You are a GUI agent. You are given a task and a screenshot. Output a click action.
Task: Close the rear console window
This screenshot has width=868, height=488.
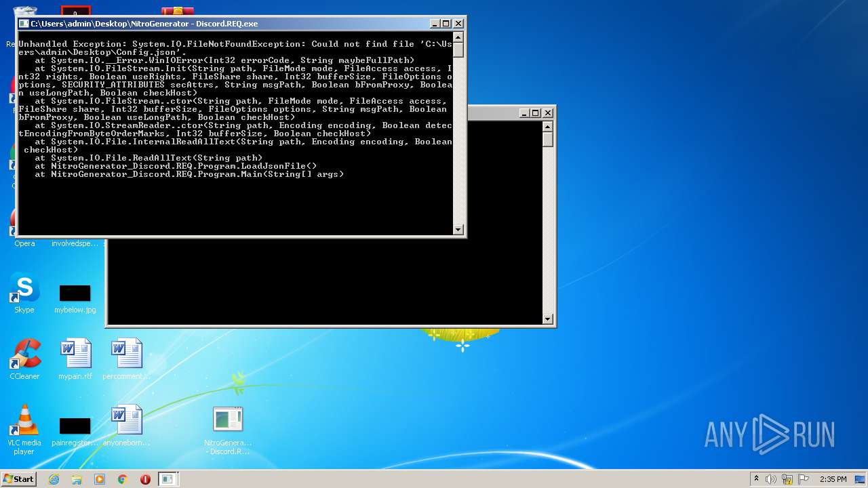click(x=547, y=113)
